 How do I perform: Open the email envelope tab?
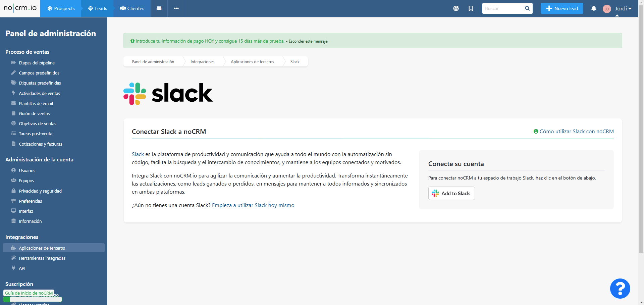coord(159,8)
